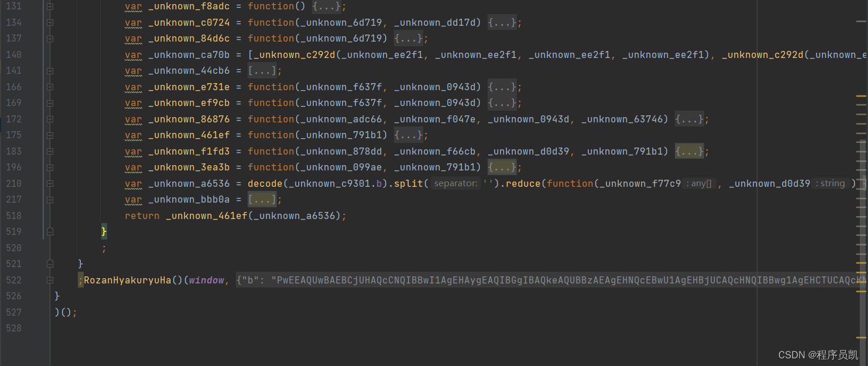Open folded body {...} of _unknown_f8adc
Screen dimensions: 868x366
[327, 6]
